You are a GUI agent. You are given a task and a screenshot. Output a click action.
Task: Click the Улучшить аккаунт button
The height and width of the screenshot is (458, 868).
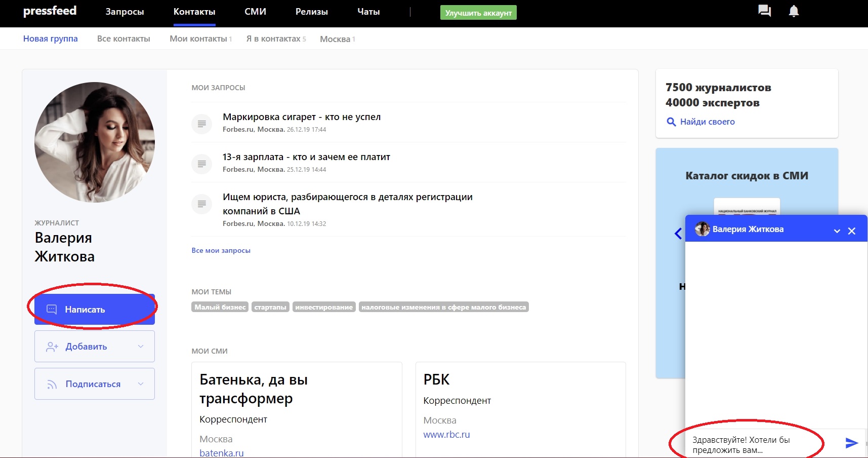click(x=478, y=13)
